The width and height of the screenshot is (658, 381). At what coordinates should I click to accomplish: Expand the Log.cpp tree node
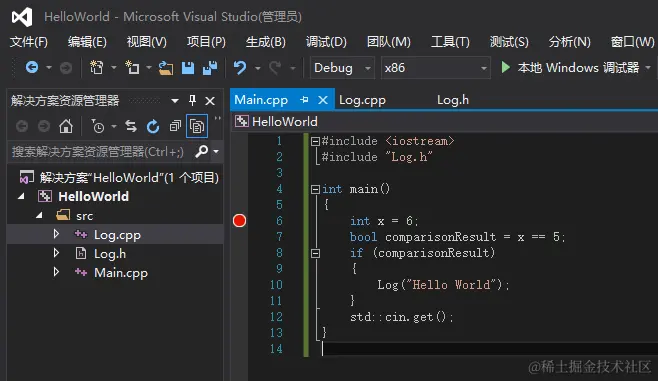click(x=56, y=234)
